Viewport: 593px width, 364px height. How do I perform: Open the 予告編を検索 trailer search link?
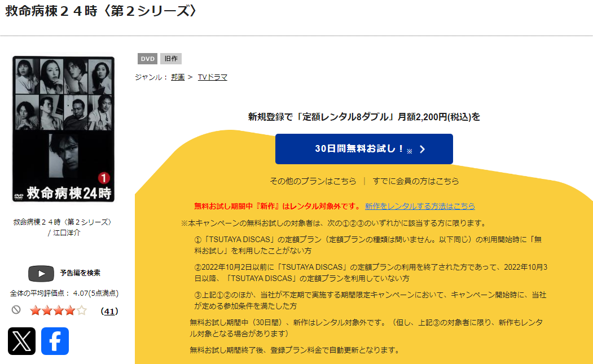80,273
